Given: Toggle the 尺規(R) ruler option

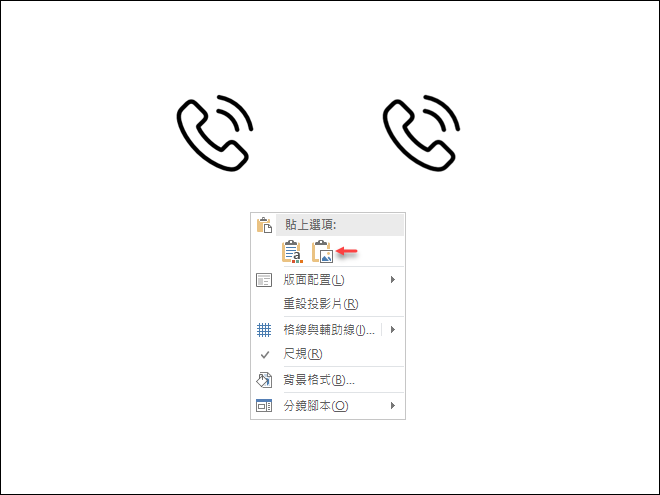Looking at the screenshot, I should (x=328, y=354).
